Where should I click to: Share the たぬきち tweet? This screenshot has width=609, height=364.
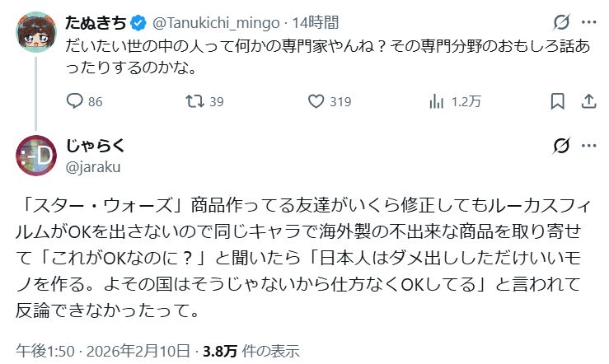[588, 102]
